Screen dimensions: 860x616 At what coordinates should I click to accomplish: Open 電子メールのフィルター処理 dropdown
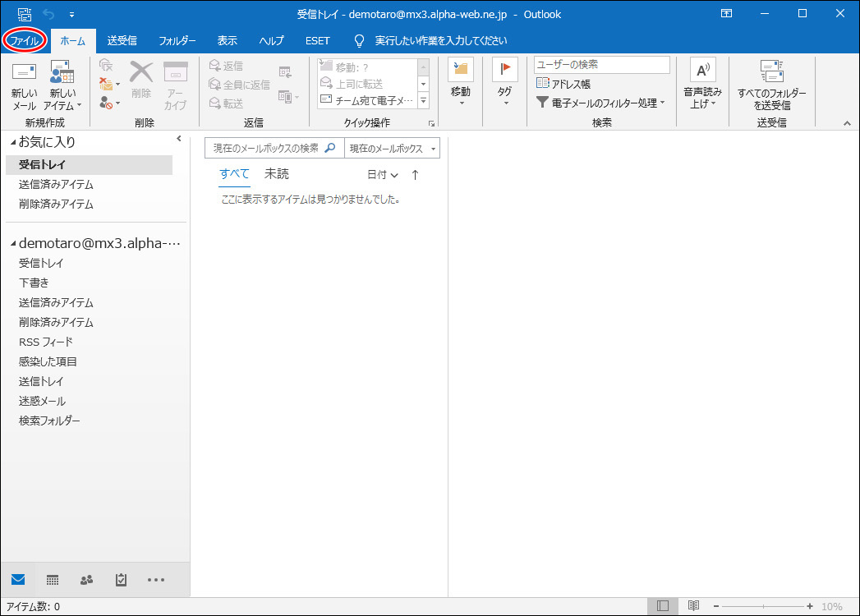point(600,103)
